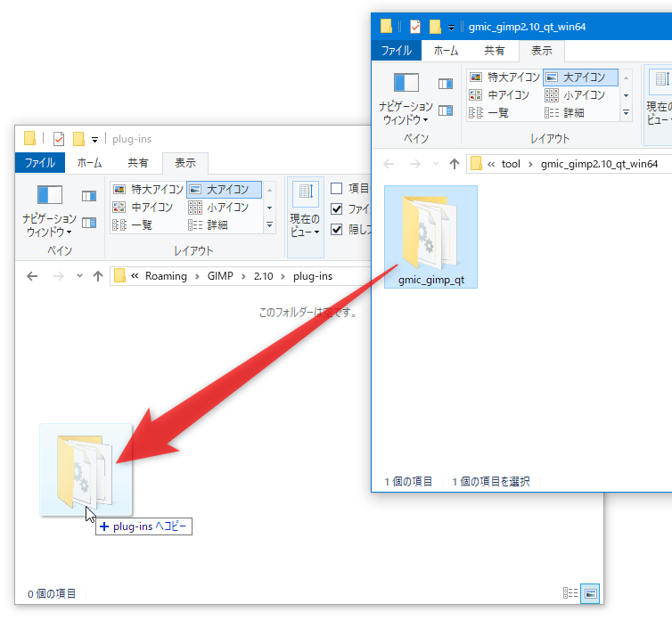672x620 pixels.
Task: Select View tab in plug-ins window
Action: (x=185, y=163)
